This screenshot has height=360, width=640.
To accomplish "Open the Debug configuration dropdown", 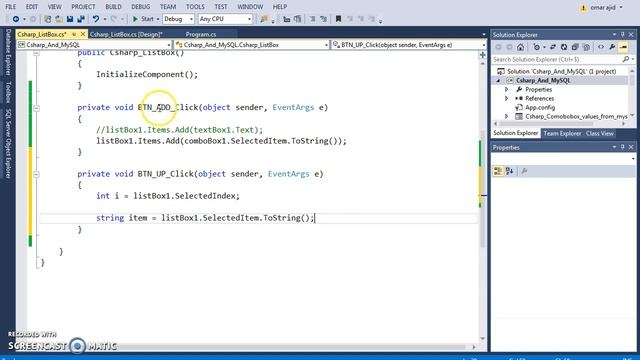I will 178,19.
